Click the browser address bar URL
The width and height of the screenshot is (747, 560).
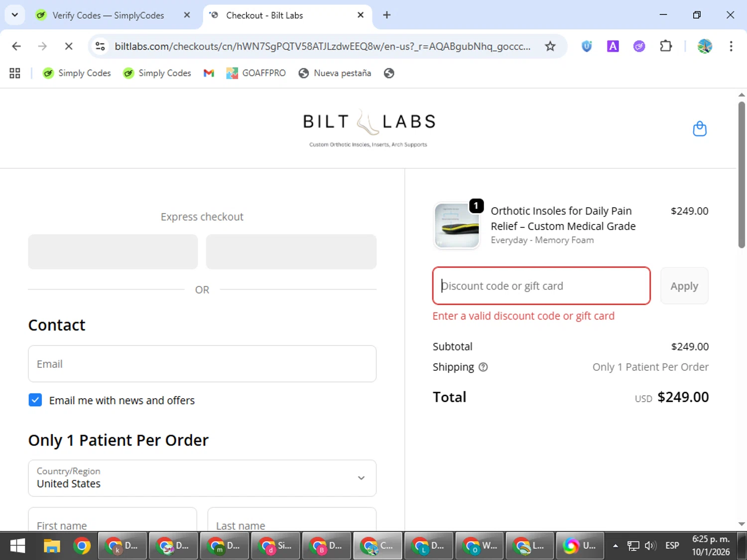click(x=322, y=46)
